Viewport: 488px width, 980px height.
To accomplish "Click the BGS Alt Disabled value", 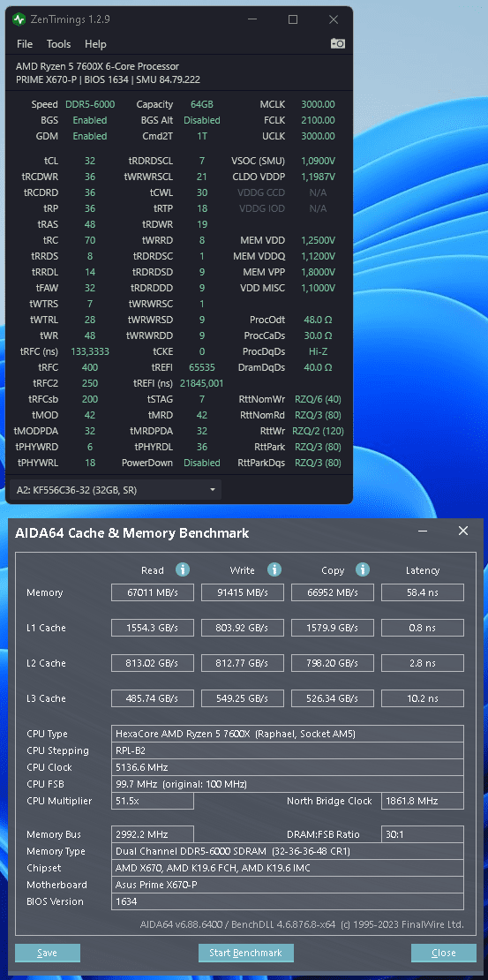I will click(202, 120).
